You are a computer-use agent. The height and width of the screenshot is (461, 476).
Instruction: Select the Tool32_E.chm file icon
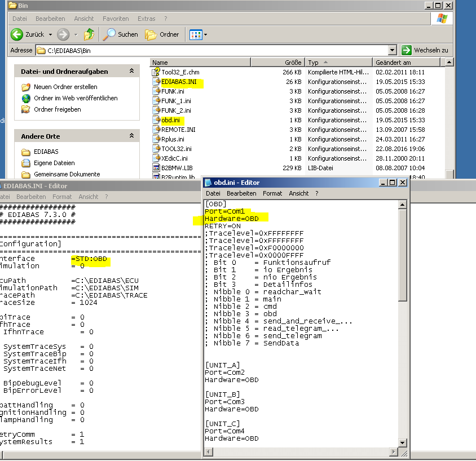156,72
